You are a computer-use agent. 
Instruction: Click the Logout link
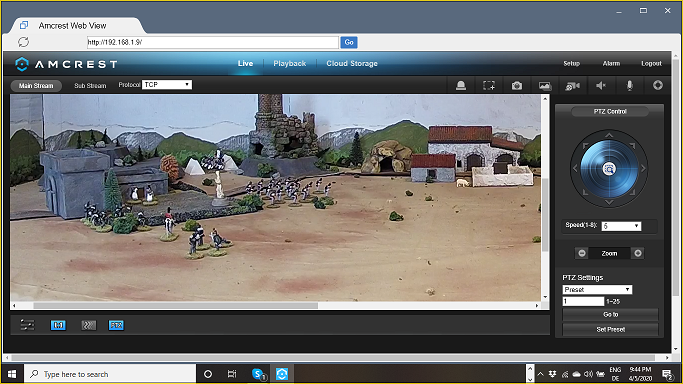[651, 64]
